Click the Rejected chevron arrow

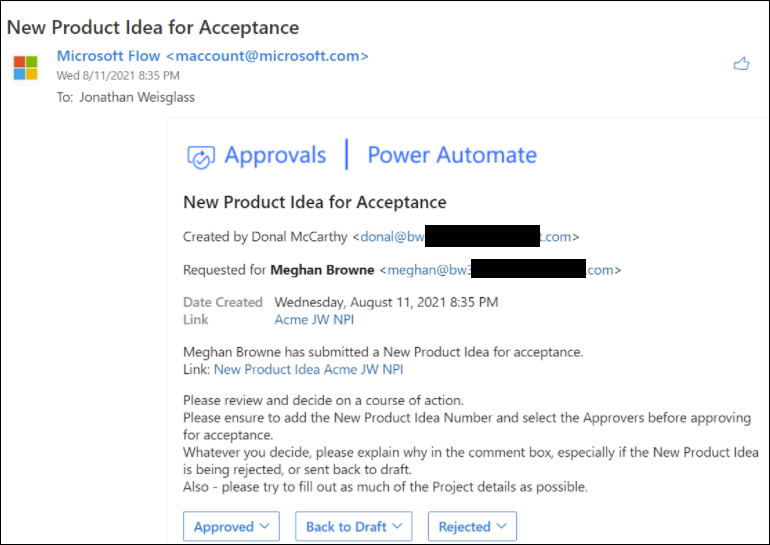(x=501, y=526)
